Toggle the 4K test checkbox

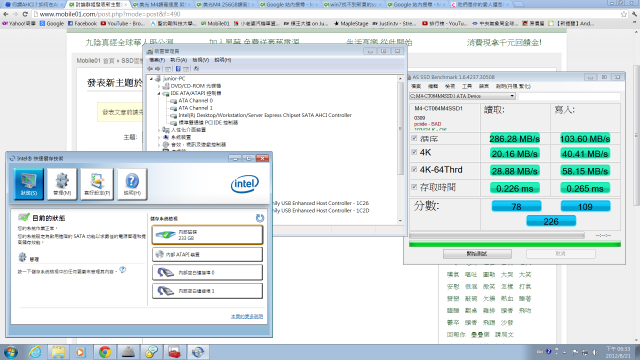click(x=414, y=152)
